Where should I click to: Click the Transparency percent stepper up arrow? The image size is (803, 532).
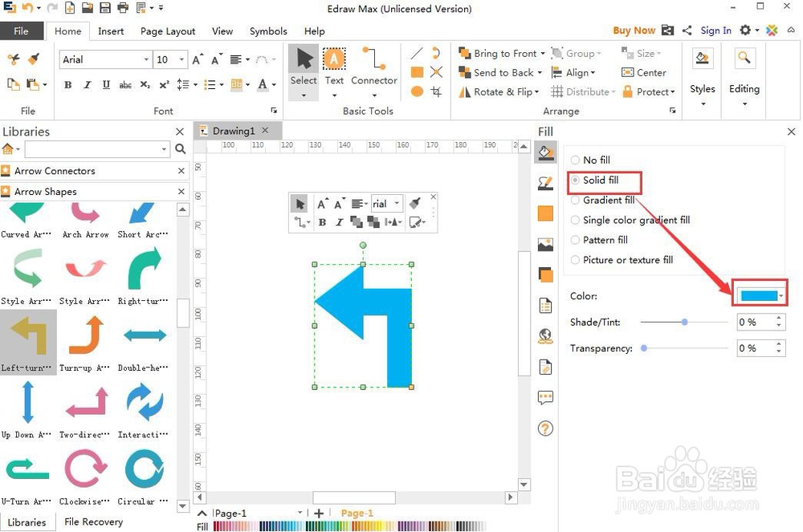click(x=778, y=344)
